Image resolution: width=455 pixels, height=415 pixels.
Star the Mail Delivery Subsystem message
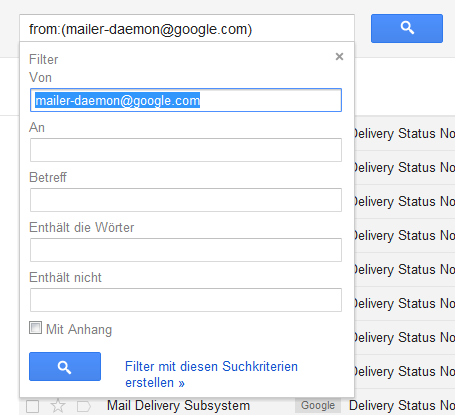pyautogui.click(x=58, y=406)
